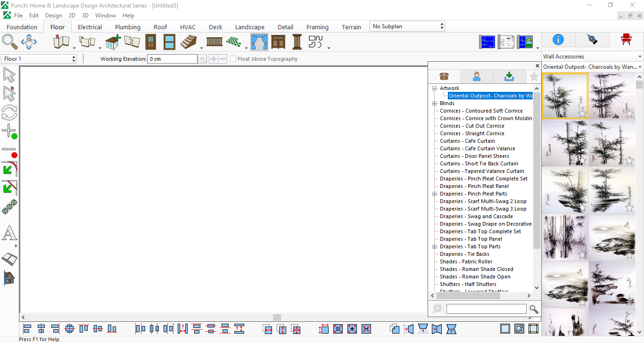Enable Float Above Topography checkbox
The image size is (644, 343).
pyautogui.click(x=233, y=59)
